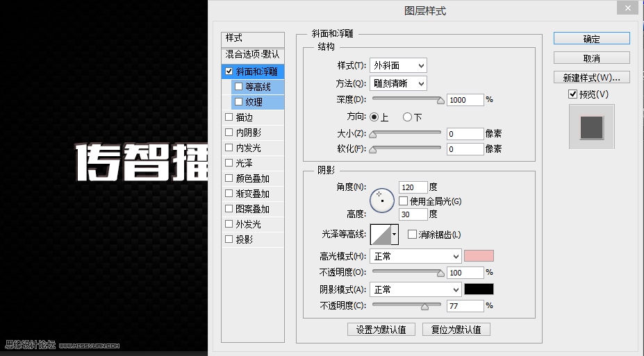This screenshot has height=356, width=644.
Task: Toggle 使用全局光 checkbox
Action: (x=404, y=201)
